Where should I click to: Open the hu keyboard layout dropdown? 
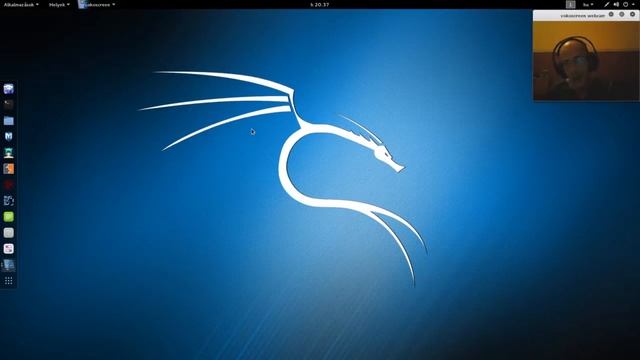(x=588, y=4)
